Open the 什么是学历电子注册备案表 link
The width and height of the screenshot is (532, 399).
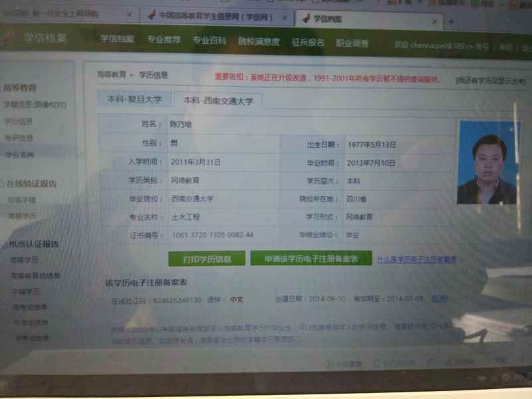[417, 259]
